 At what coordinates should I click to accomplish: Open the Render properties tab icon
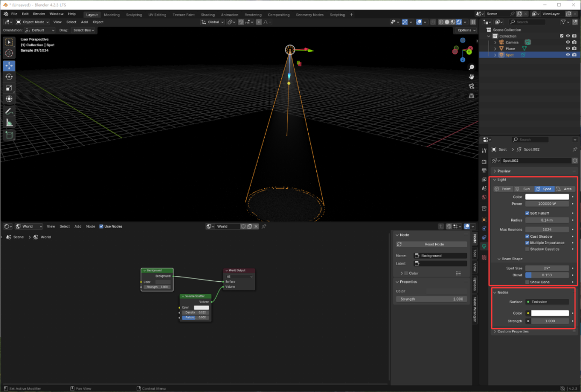(x=484, y=161)
